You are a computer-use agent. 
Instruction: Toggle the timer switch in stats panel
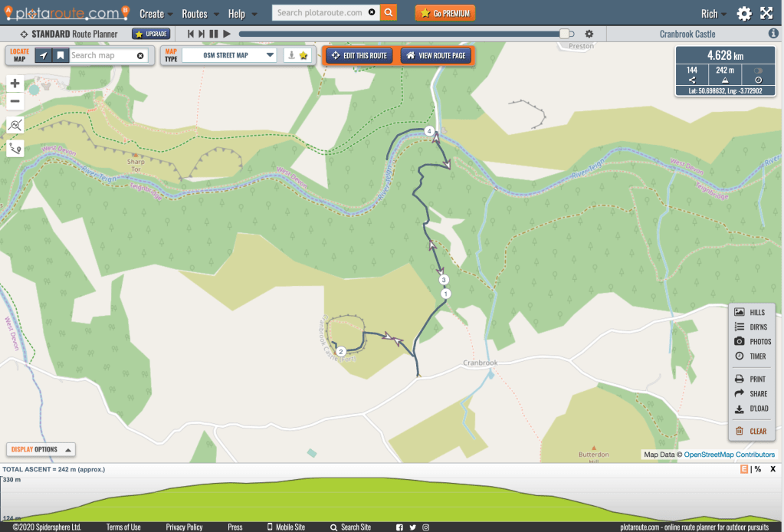pos(759,70)
